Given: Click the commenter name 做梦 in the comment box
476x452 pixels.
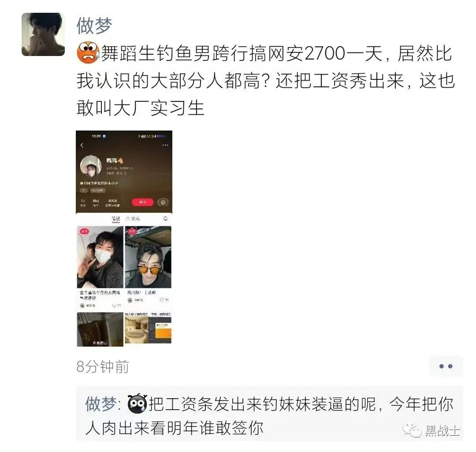Looking at the screenshot, I should (x=101, y=404).
